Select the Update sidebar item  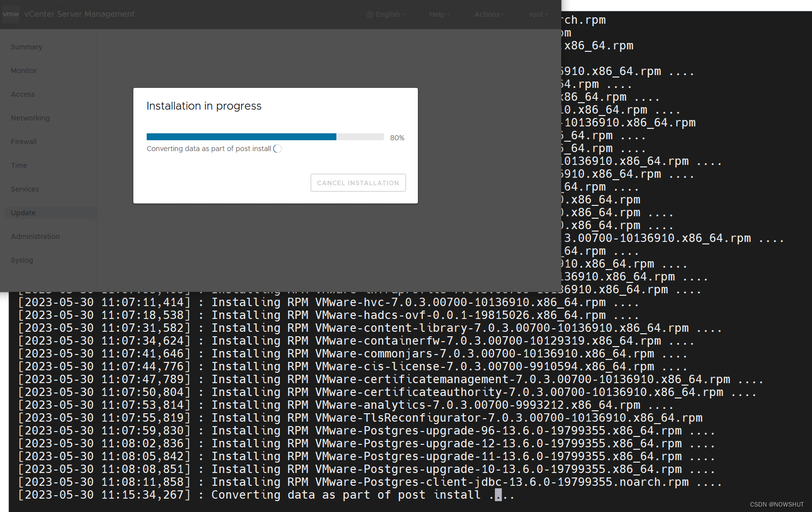pos(50,213)
